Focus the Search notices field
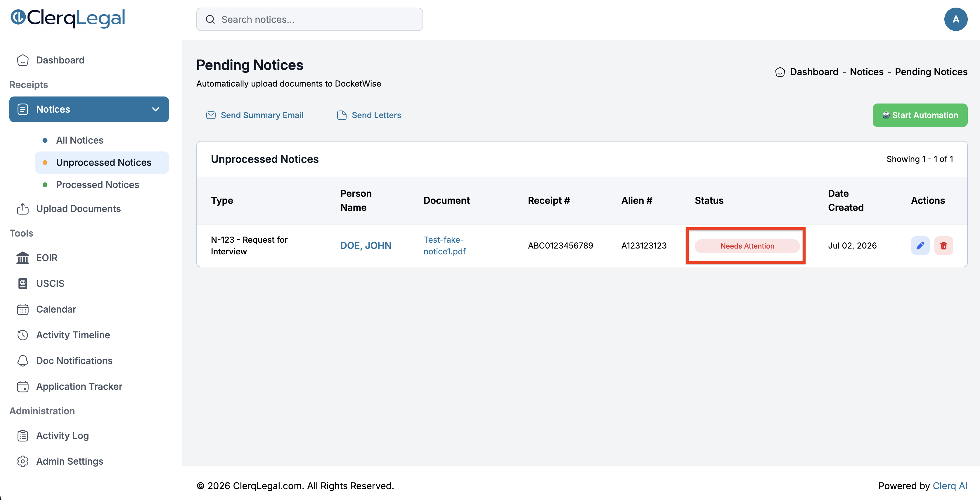This screenshot has width=980, height=500. pyautogui.click(x=309, y=19)
